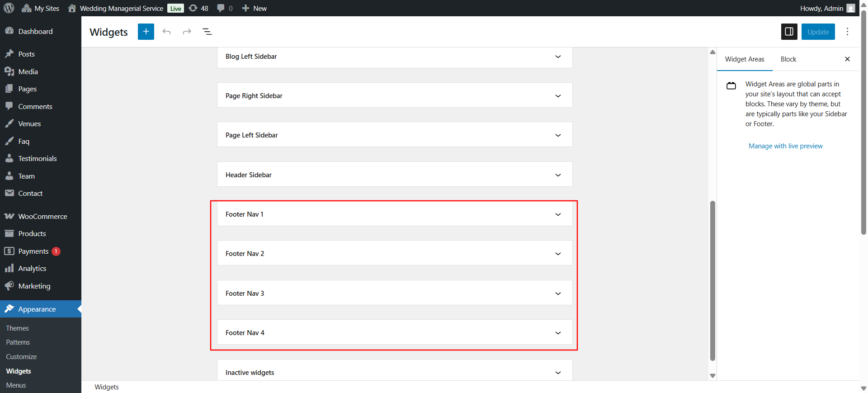Click the editor scrollbar down arrow
The height and width of the screenshot is (393, 868).
pyautogui.click(x=712, y=376)
